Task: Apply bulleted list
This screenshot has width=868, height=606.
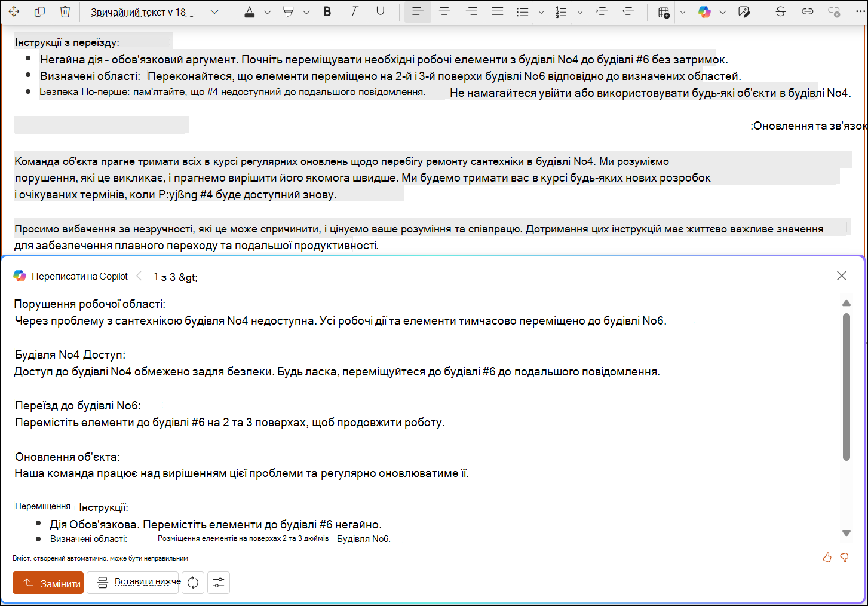Action: [523, 12]
